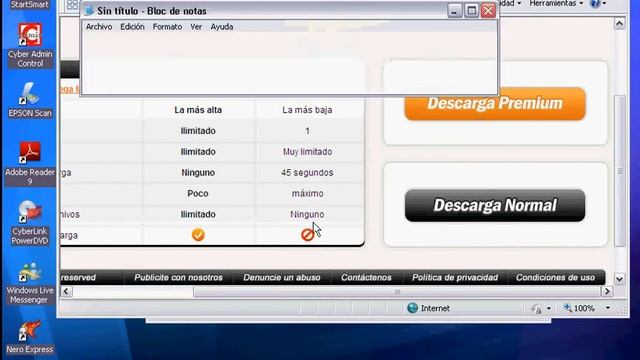Open Ver menu in Bloc de notas
The width and height of the screenshot is (640, 360).
point(196,27)
